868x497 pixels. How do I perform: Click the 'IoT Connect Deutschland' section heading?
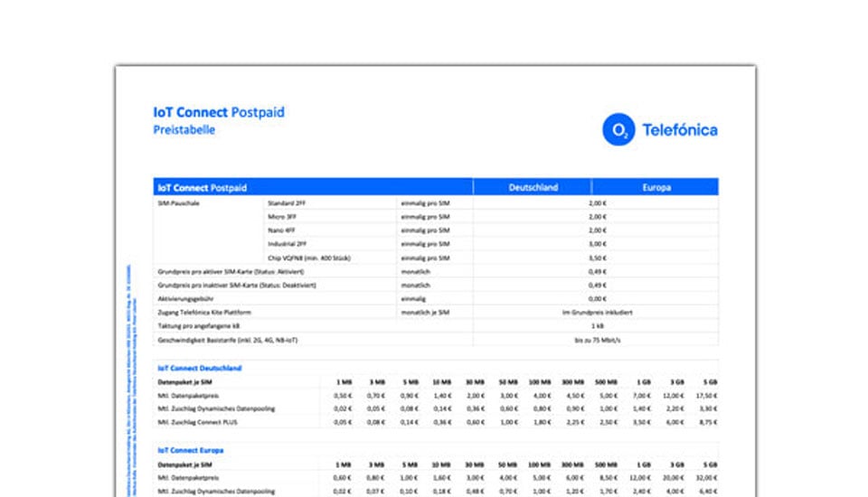[x=199, y=368]
